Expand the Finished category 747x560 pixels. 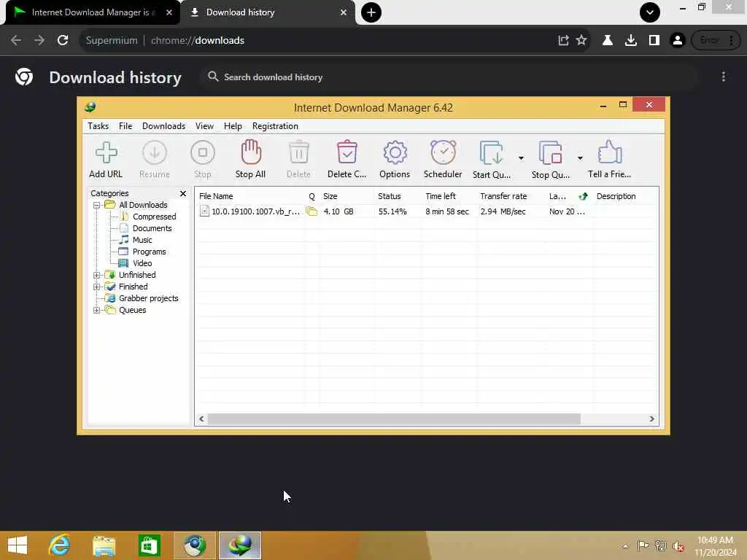coord(97,287)
